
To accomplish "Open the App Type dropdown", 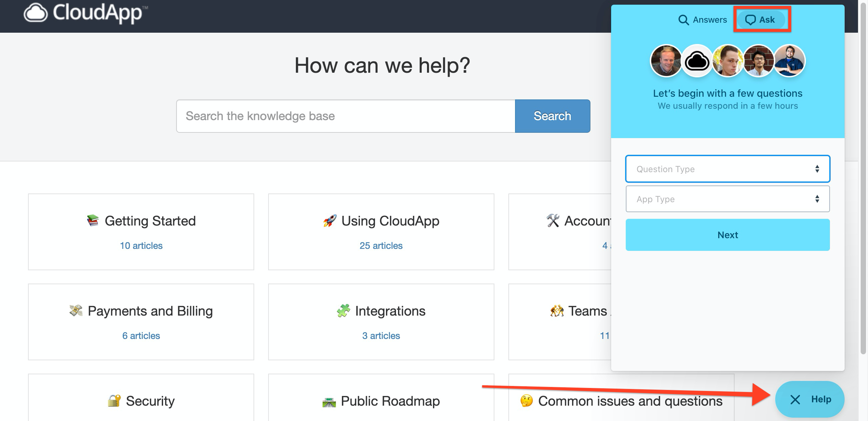I will click(727, 199).
